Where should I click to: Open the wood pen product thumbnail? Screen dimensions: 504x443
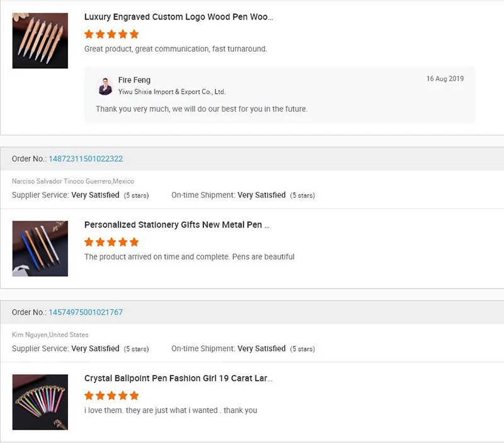(40, 41)
